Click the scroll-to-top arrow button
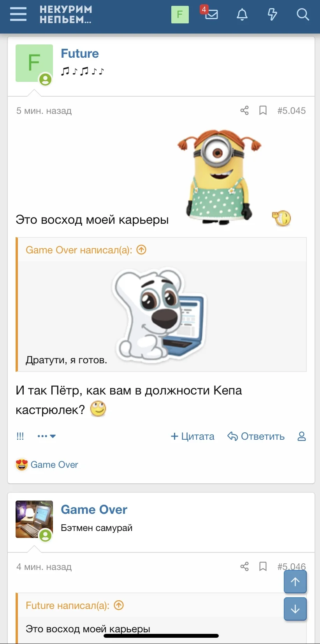 click(x=295, y=582)
